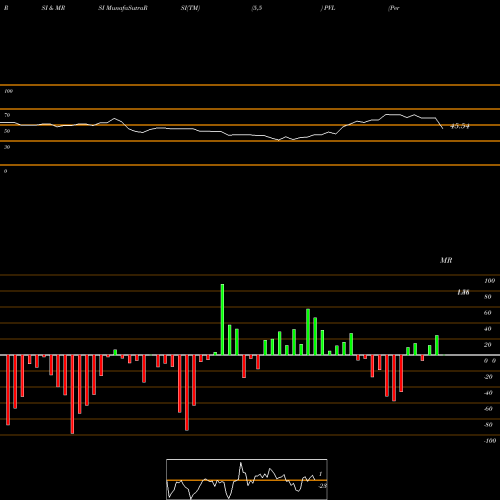Click the "(Per" header text
The width and height of the screenshot is (500, 500).
(394, 8)
